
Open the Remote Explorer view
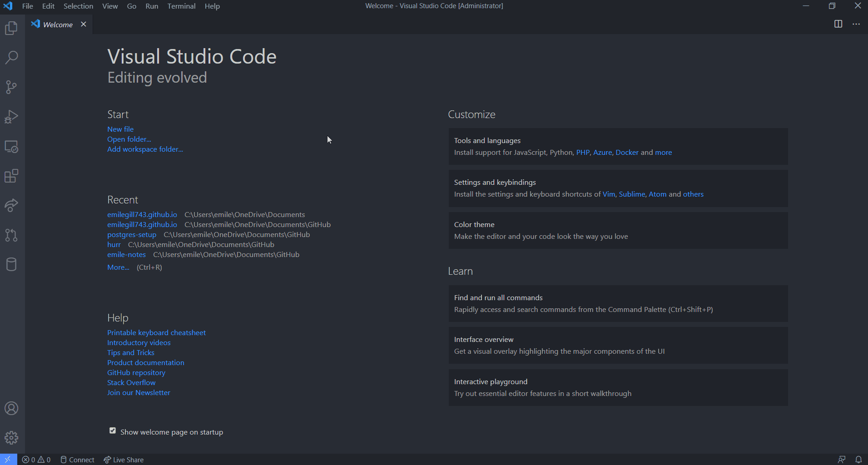(x=11, y=146)
